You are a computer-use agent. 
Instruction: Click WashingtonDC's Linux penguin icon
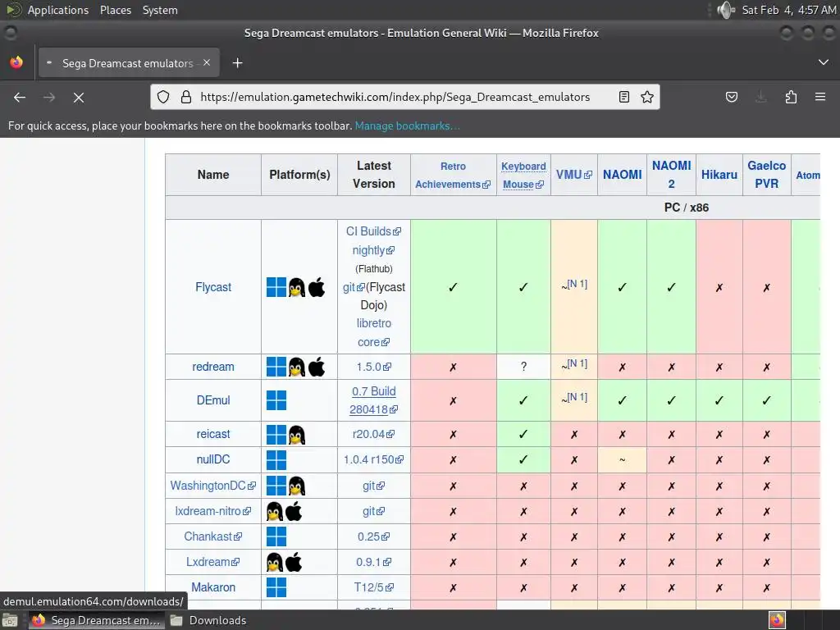click(297, 486)
